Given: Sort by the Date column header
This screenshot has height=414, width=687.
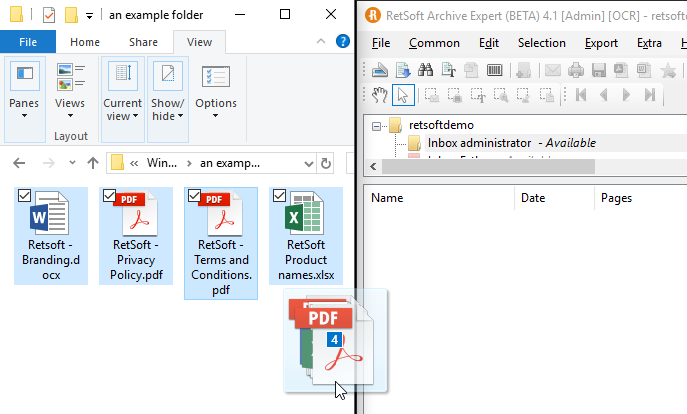Looking at the screenshot, I should 555,198.
